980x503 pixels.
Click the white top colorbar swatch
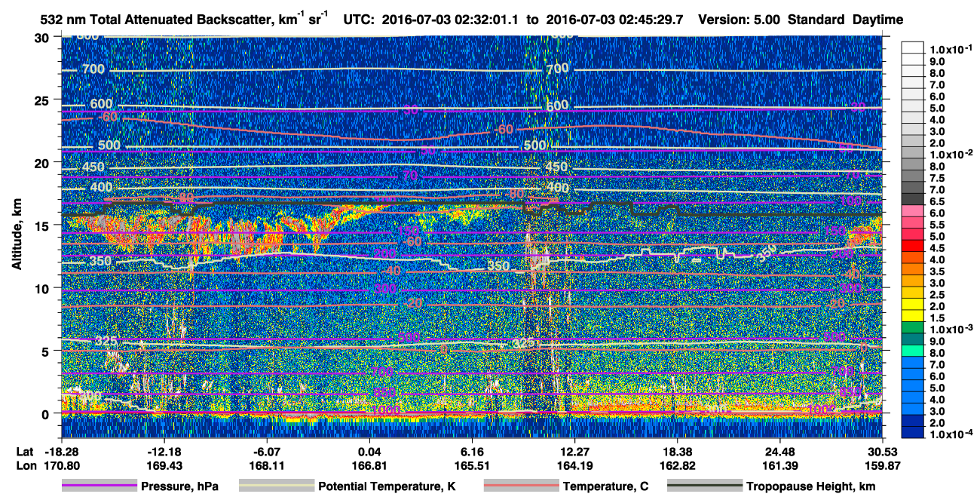(912, 49)
